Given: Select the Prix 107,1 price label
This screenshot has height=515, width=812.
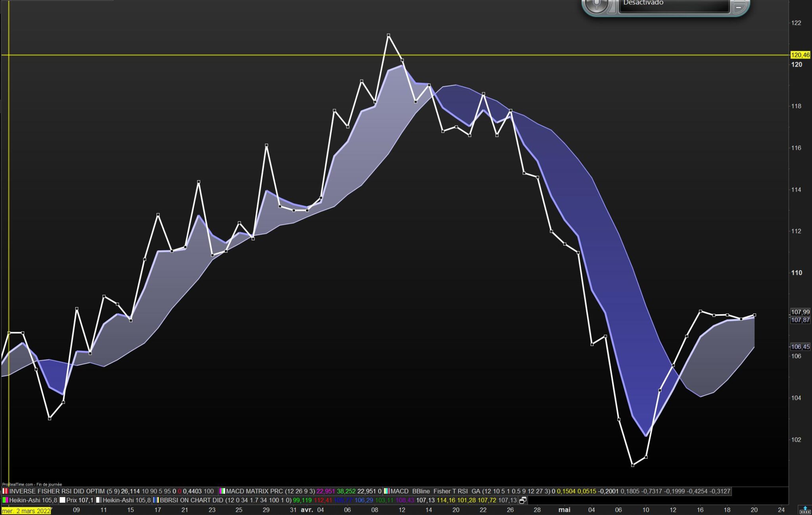Looking at the screenshot, I should tap(79, 500).
